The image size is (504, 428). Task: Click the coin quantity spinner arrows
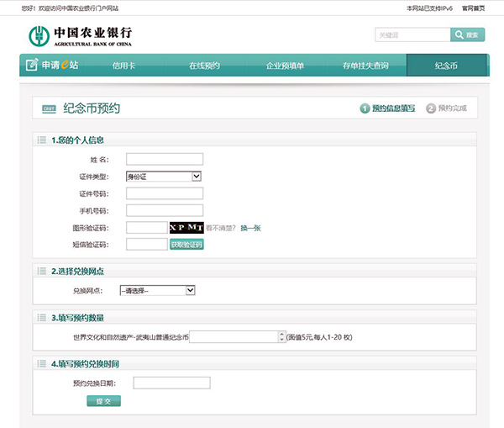click(x=281, y=336)
